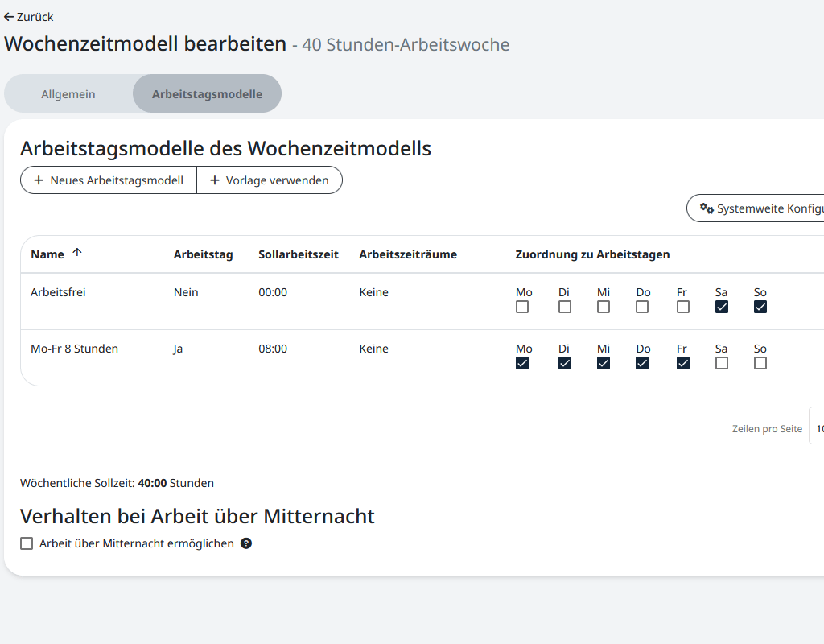Viewport: 824px width, 644px height.
Task: Check Sunday for Mo-Fr 8 Stunden
Action: [x=760, y=363]
